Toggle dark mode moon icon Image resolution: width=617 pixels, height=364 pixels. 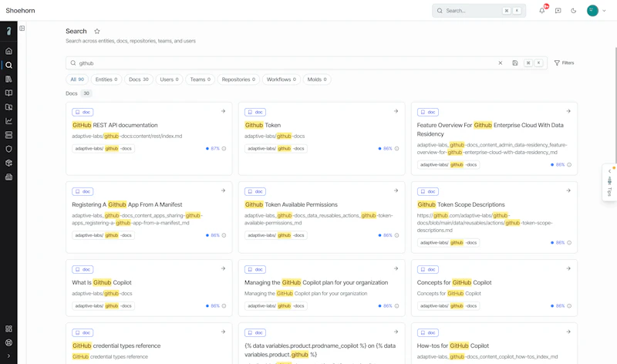point(574,11)
